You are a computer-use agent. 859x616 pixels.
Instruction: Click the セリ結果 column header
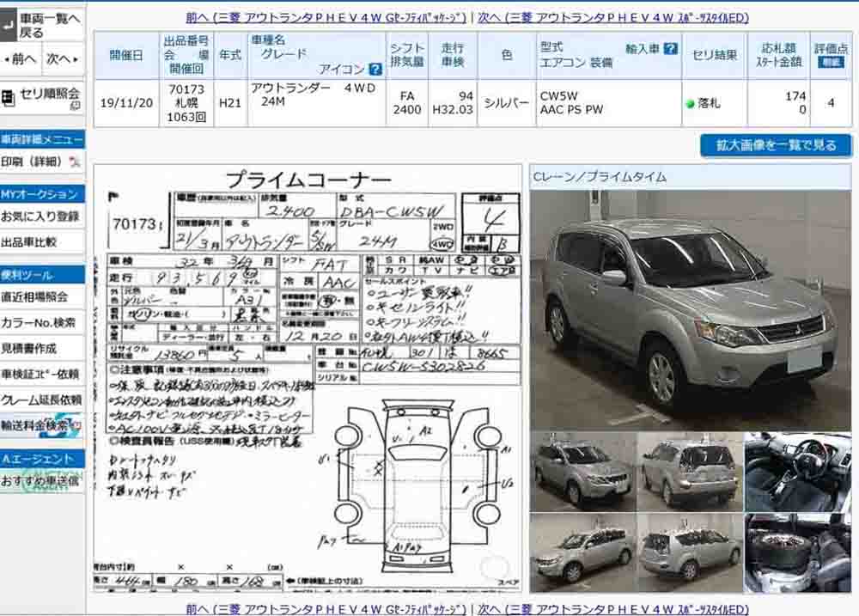(x=715, y=55)
